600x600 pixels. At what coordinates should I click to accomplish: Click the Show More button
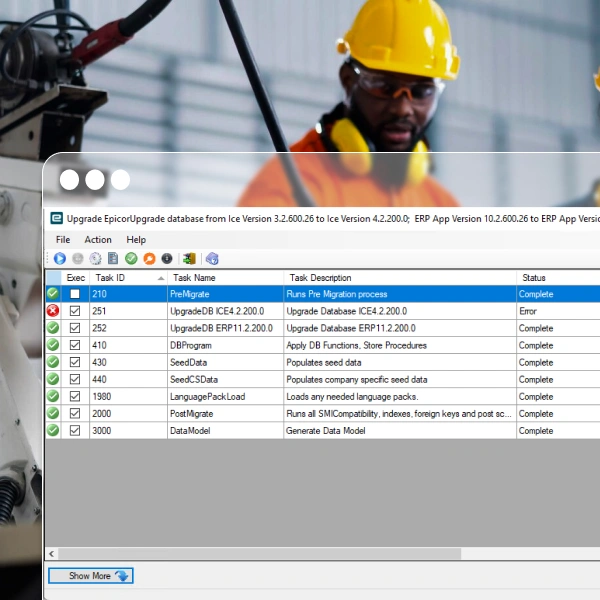point(91,576)
